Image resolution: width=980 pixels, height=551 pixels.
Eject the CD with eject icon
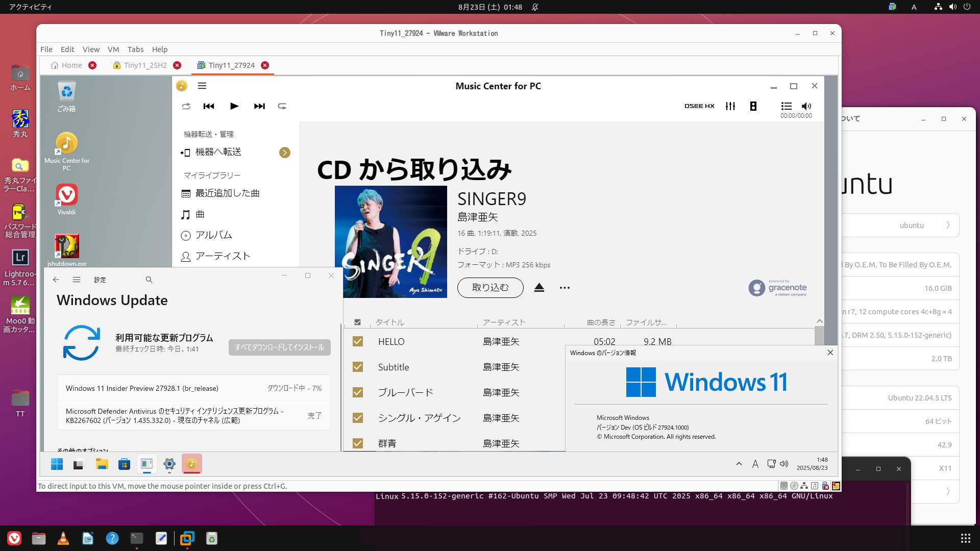[x=539, y=287]
